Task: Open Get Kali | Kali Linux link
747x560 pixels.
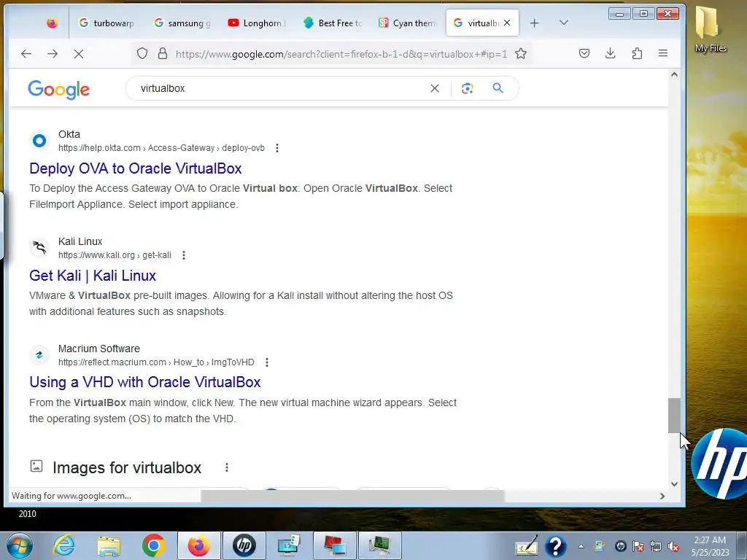Action: click(x=93, y=276)
